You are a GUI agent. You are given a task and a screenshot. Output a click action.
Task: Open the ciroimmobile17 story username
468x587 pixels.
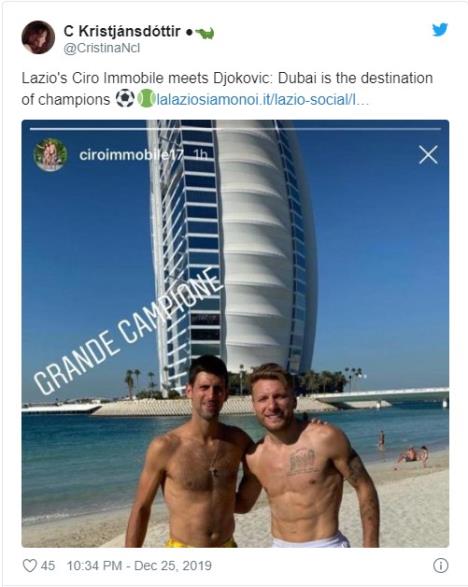[131, 155]
